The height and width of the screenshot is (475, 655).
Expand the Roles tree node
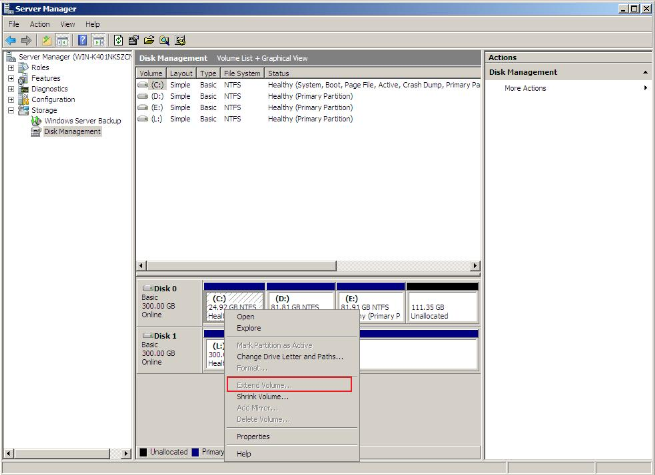click(11, 67)
